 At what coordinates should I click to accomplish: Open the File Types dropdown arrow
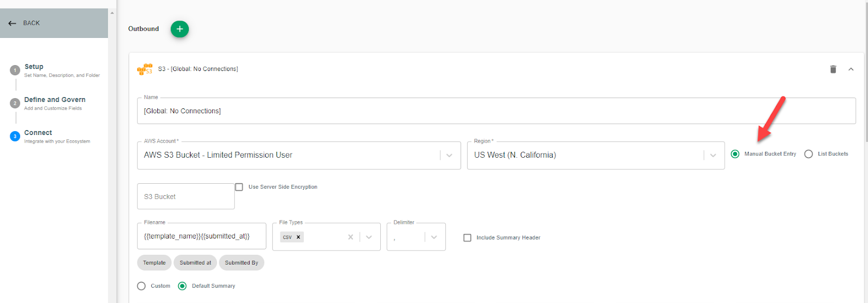click(x=369, y=237)
